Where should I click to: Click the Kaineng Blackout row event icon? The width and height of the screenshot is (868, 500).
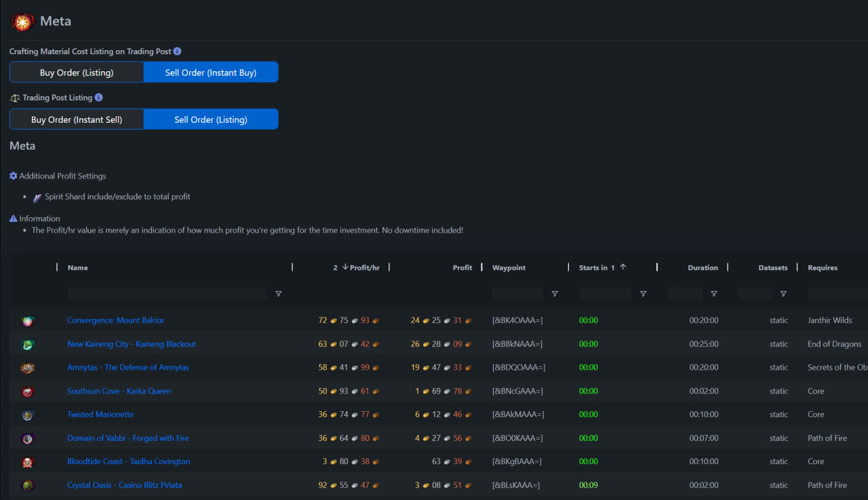27,345
